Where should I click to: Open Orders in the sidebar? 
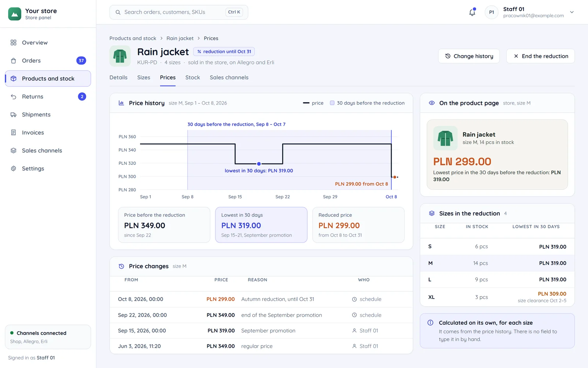[x=48, y=61]
